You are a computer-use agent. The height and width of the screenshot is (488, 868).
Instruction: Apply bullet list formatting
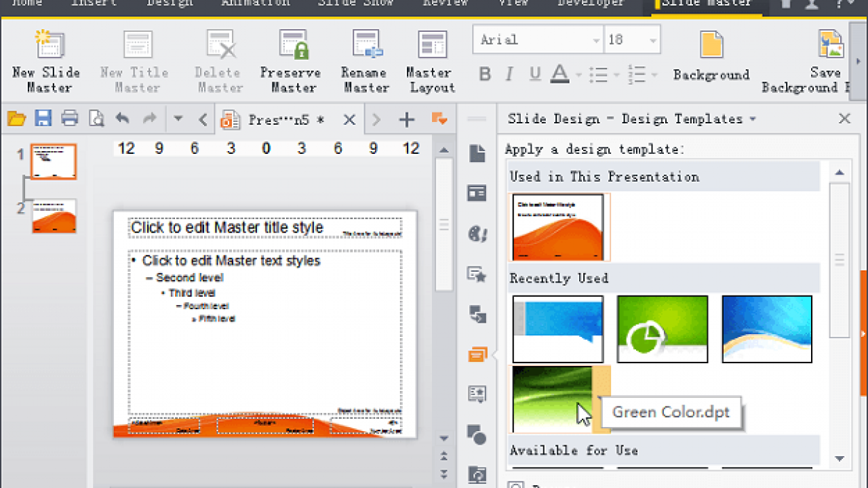(598, 74)
